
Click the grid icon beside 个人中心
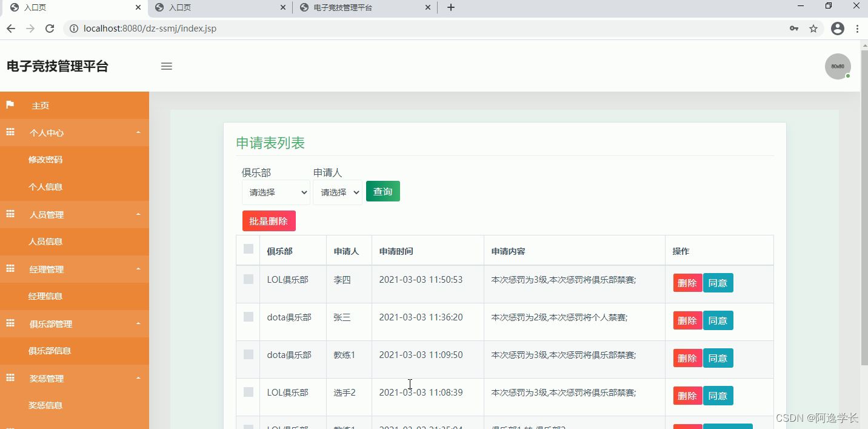10,132
